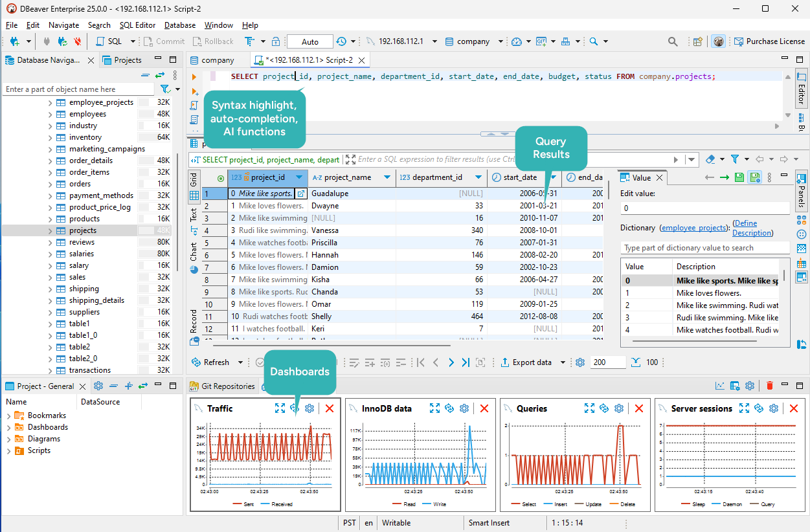Open the SQL Editor menu
This screenshot has height=532, width=810.
[137, 25]
